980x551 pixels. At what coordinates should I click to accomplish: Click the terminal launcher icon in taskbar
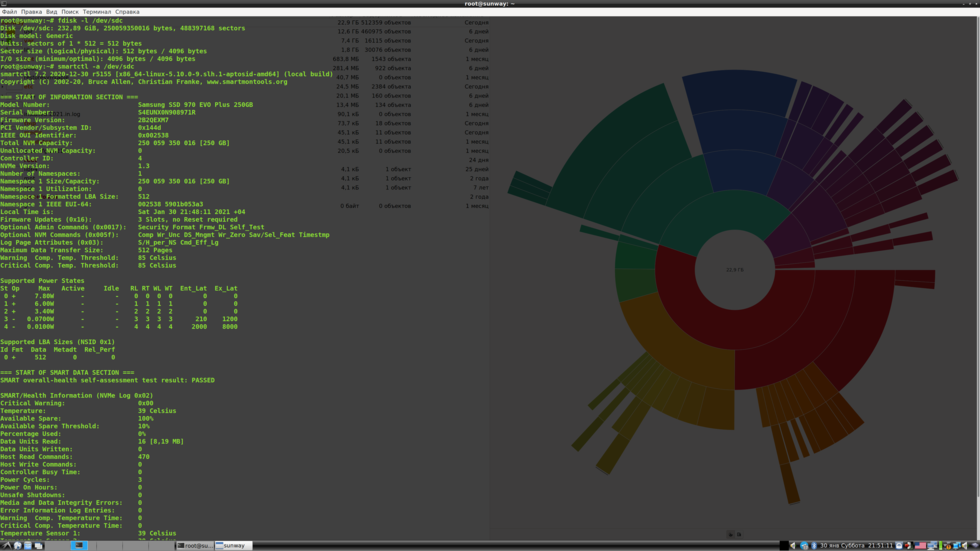(x=79, y=546)
